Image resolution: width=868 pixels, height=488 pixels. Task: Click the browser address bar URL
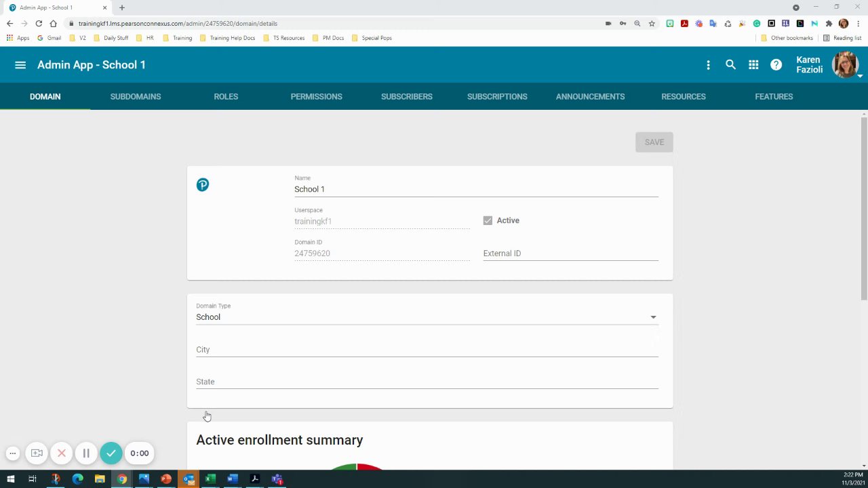tap(178, 23)
